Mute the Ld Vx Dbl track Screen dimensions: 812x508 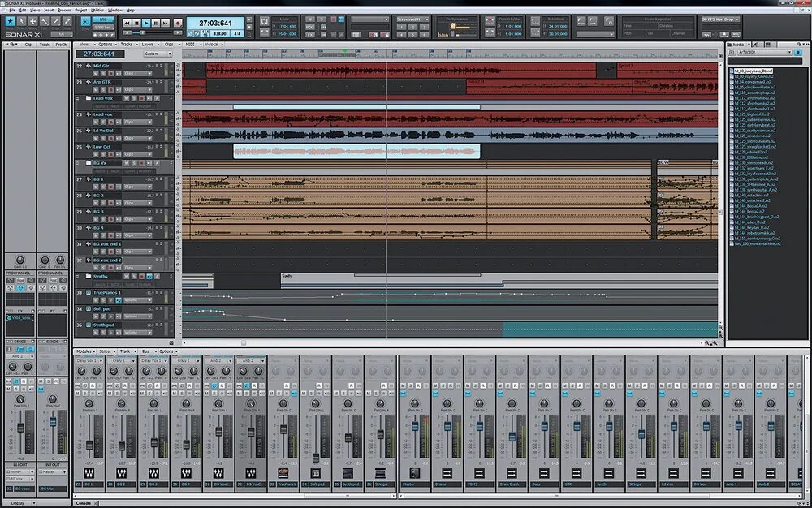96,138
